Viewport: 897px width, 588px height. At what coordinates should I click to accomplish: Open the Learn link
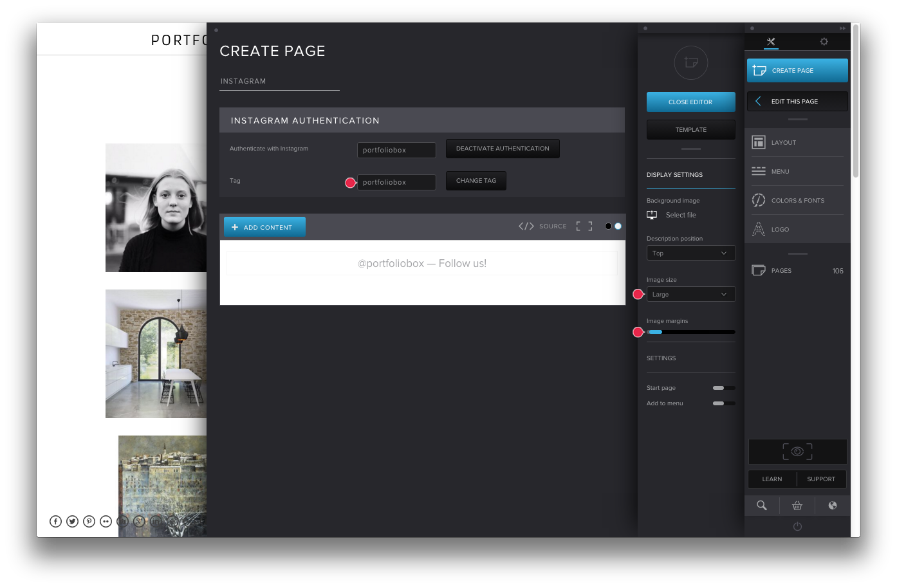click(x=772, y=479)
